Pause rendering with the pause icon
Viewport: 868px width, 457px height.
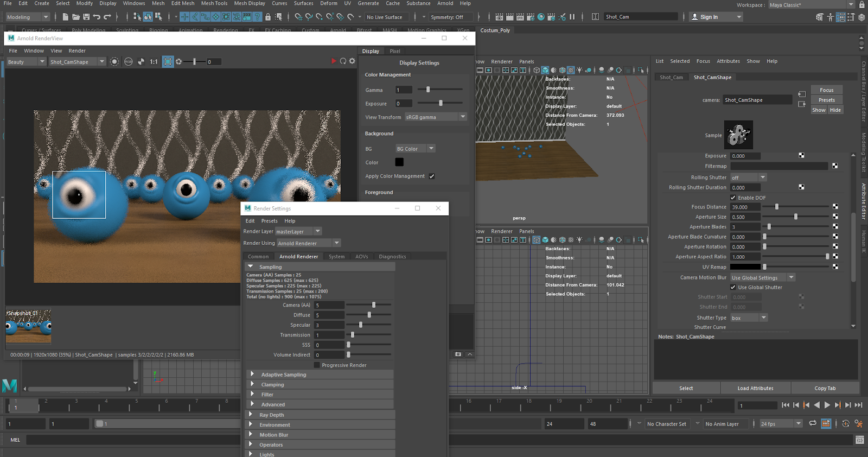(572, 17)
